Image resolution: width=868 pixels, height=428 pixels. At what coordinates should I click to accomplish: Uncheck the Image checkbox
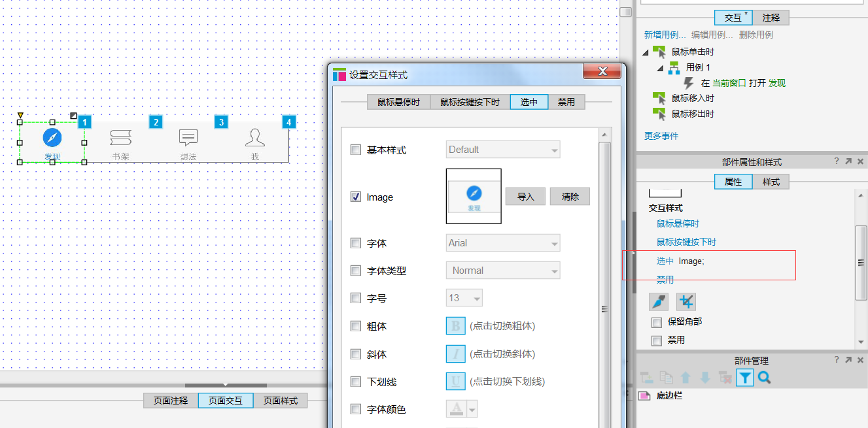pos(356,197)
